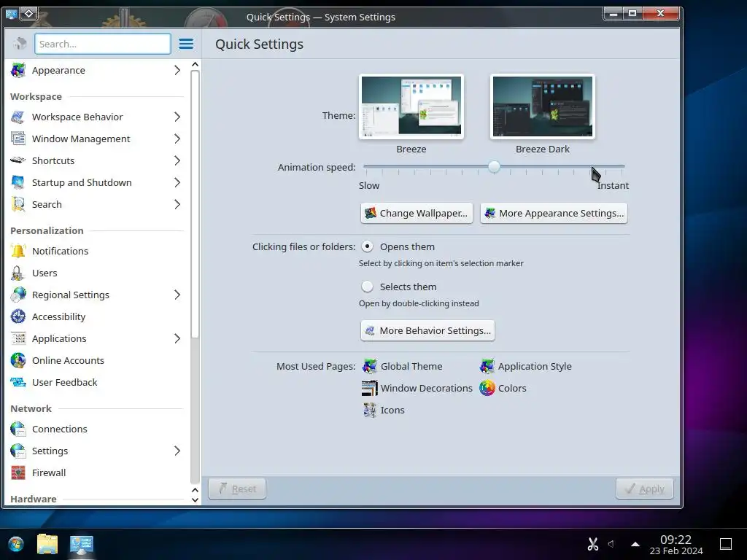Click the Firewall brick wall icon
The image size is (747, 560).
click(18, 472)
